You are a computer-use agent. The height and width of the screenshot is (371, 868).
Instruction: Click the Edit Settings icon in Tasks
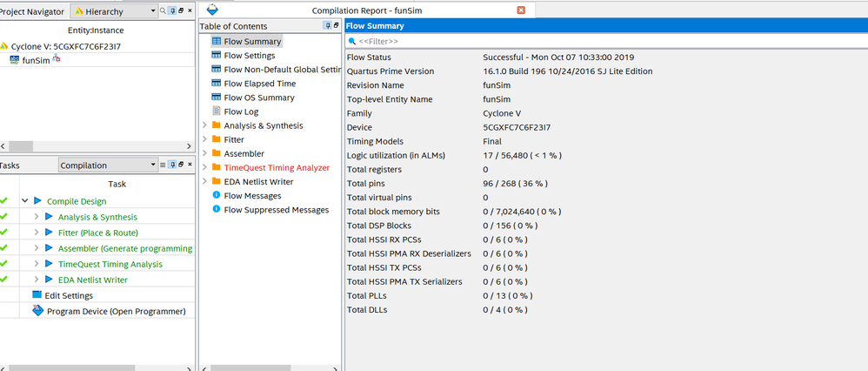[37, 295]
